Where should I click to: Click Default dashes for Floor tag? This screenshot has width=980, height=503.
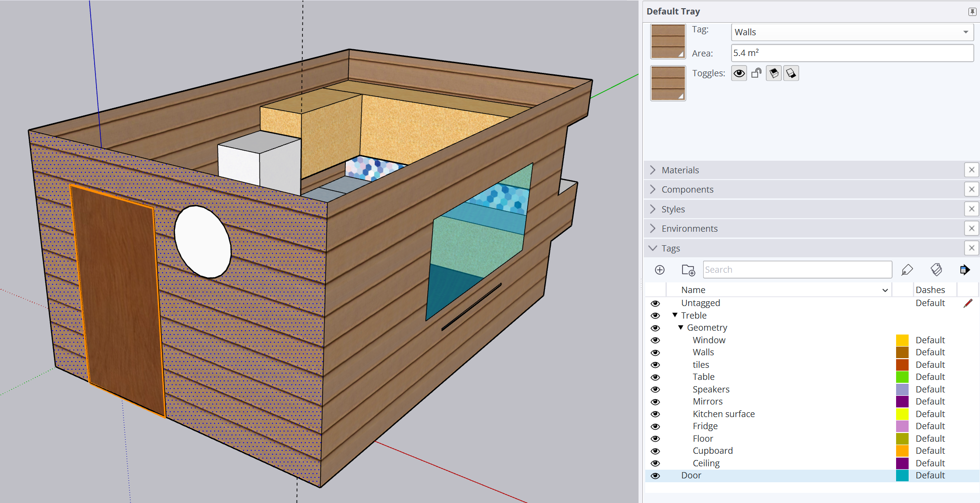point(930,439)
